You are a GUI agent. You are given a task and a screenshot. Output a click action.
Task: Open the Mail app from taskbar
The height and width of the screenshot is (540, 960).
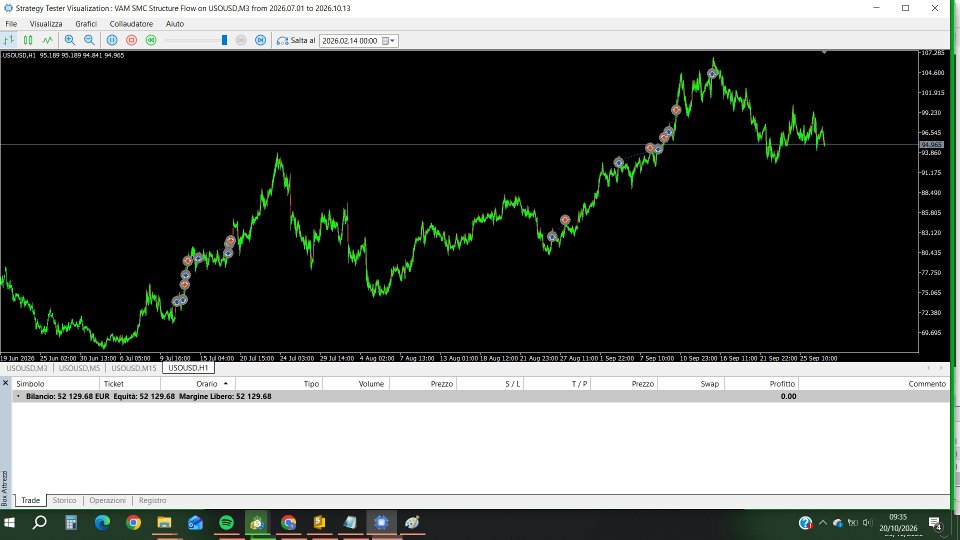pos(195,523)
